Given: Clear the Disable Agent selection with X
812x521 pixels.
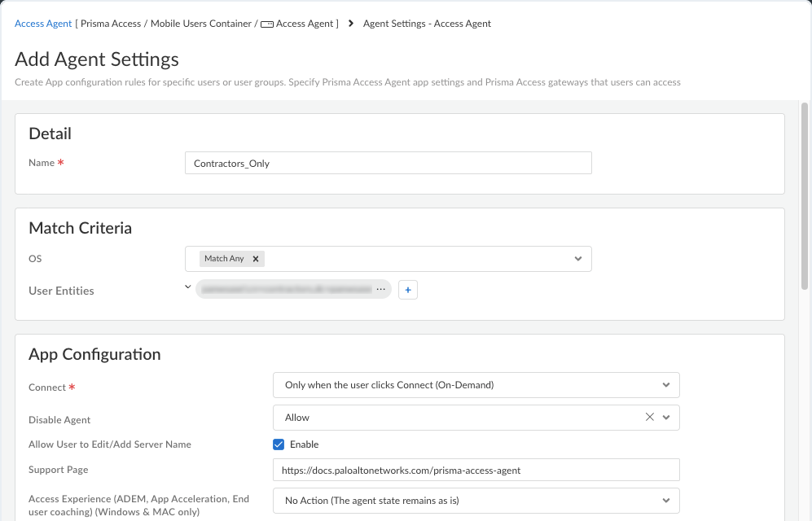Looking at the screenshot, I should [x=649, y=417].
